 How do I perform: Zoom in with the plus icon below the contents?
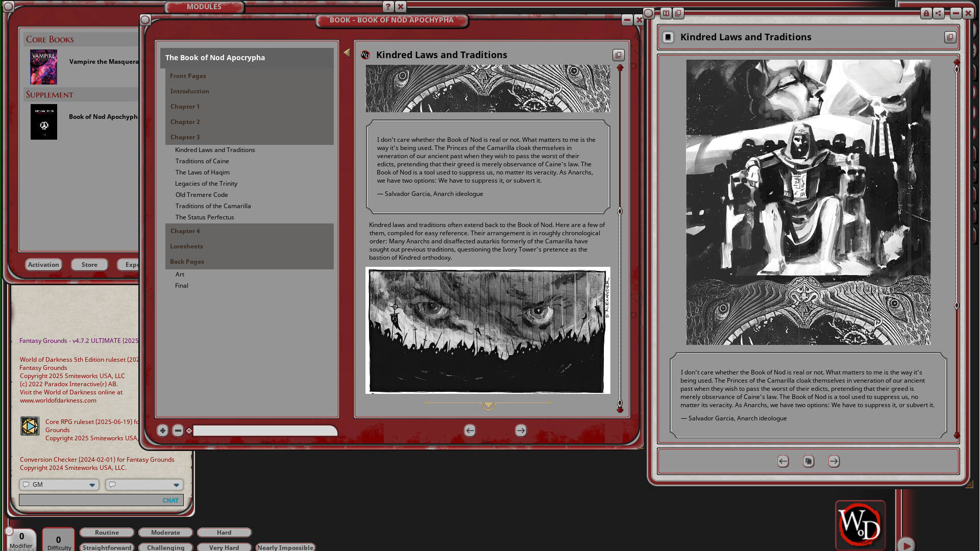point(162,431)
